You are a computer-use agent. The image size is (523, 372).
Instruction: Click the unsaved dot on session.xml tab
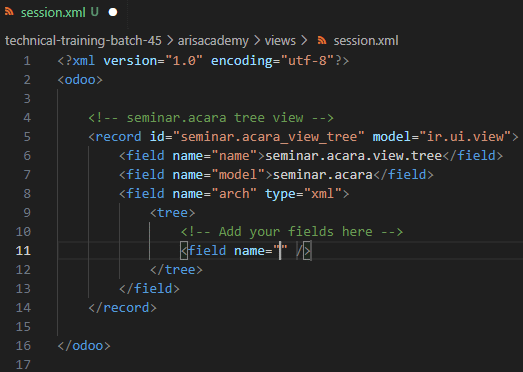point(113,12)
